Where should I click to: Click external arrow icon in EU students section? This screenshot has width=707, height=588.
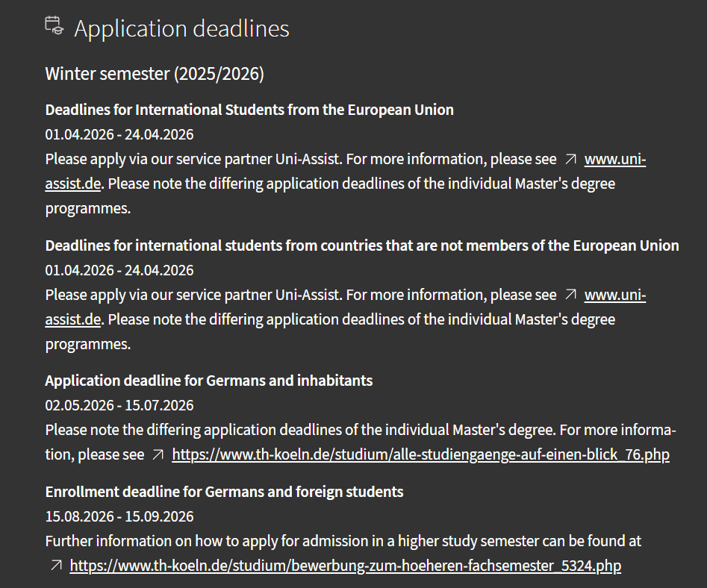pos(571,159)
